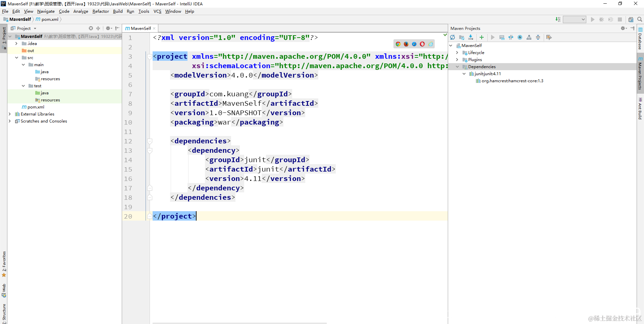Generate sources and update folders icon
This screenshot has height=324, width=644.
coord(462,37)
